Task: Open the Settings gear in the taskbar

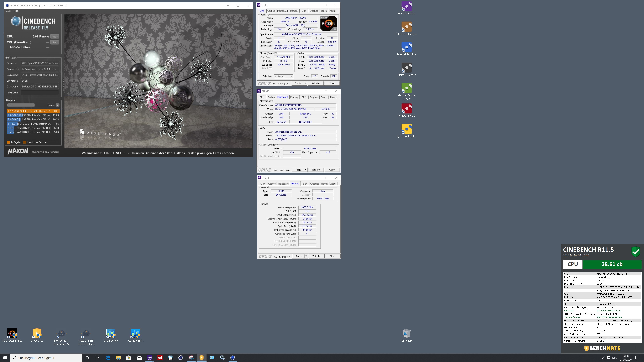Action: (222, 358)
